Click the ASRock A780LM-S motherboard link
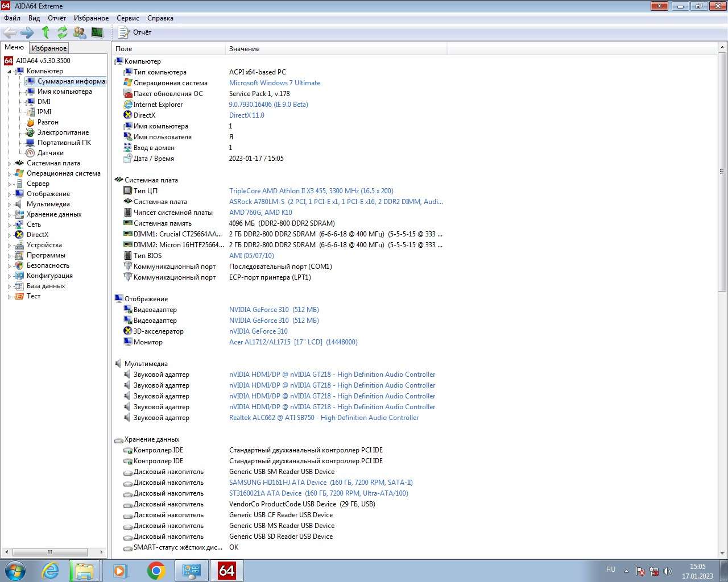This screenshot has width=728, height=582. click(336, 202)
